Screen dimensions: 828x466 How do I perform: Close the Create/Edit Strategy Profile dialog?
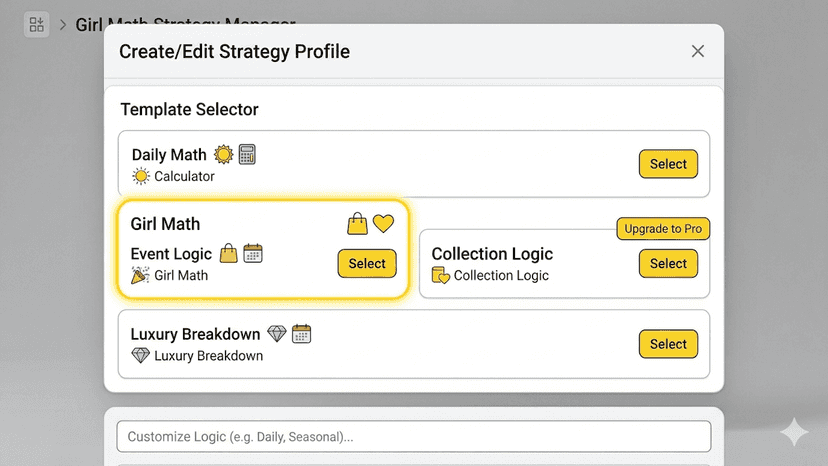click(x=698, y=51)
